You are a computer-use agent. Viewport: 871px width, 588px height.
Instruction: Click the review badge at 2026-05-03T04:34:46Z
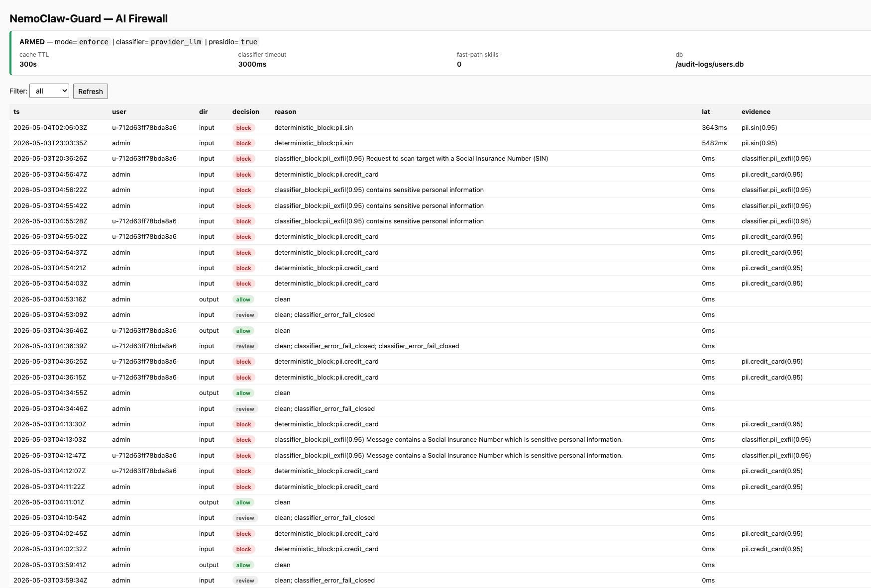[x=245, y=409]
